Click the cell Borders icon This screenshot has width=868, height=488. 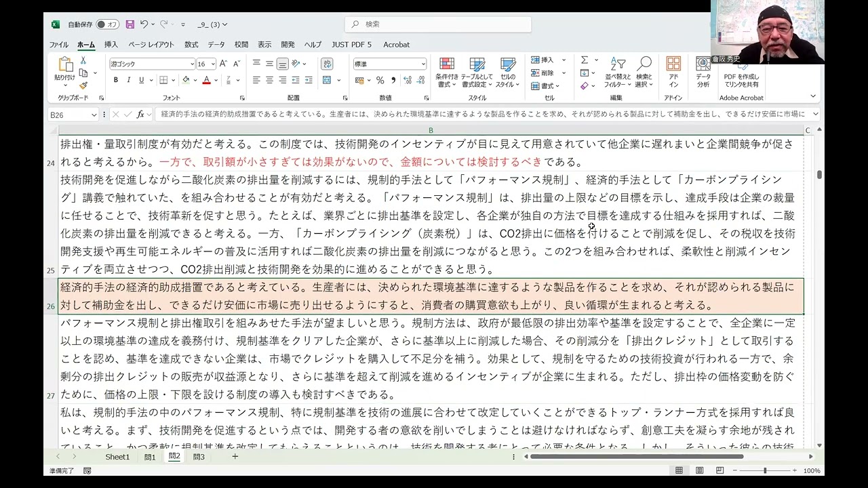click(x=163, y=80)
